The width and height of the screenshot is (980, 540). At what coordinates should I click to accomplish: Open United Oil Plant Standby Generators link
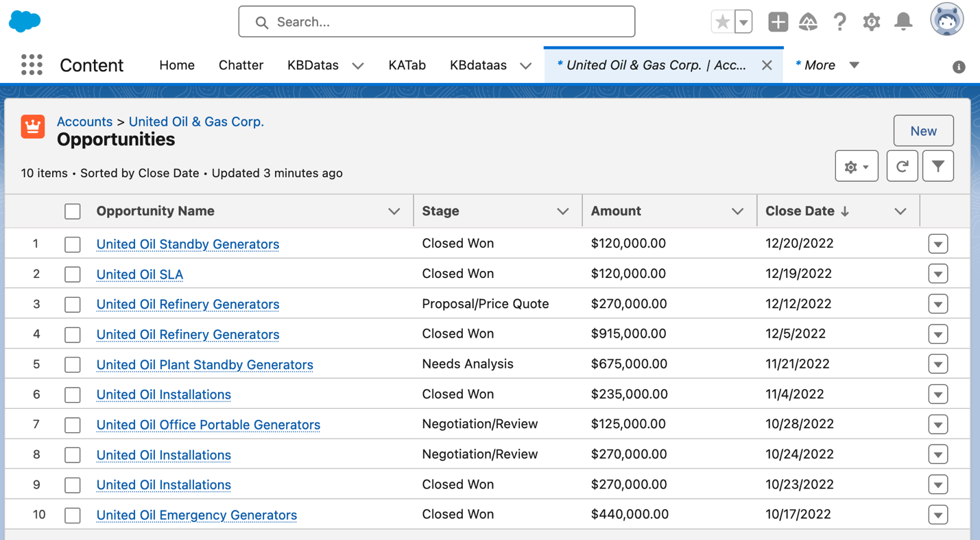[x=204, y=364]
